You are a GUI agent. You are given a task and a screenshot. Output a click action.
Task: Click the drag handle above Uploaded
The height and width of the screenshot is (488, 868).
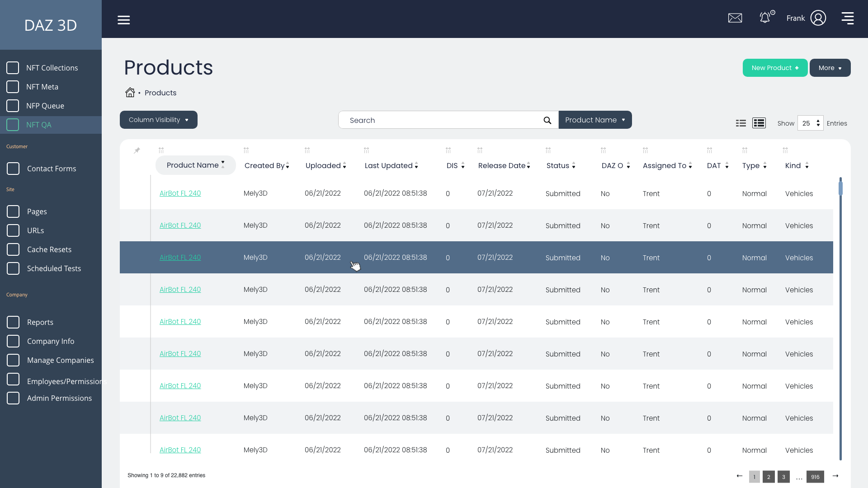[x=307, y=150]
